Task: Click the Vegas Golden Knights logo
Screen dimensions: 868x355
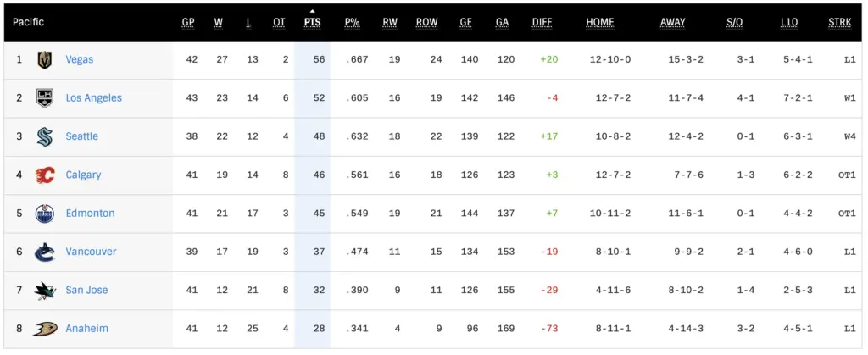Action: 45,60
